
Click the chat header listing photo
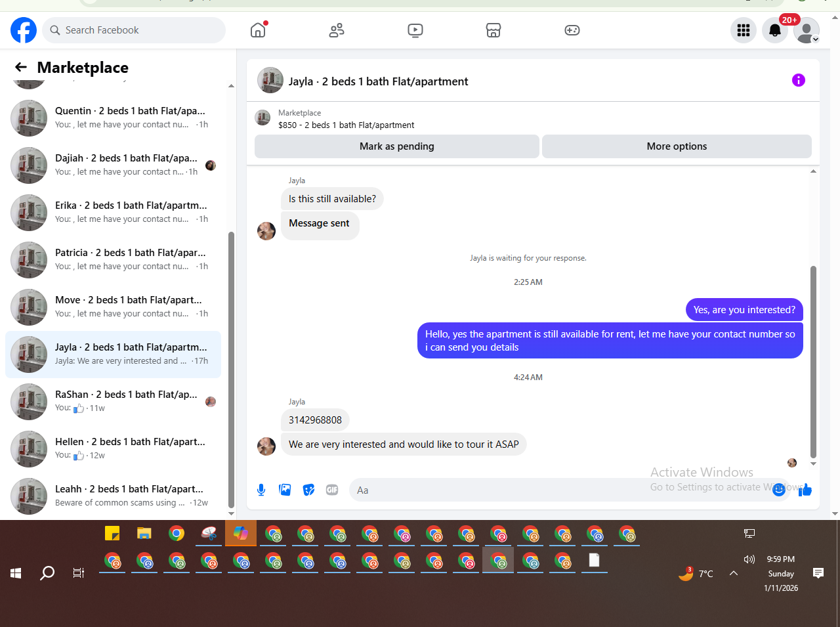270,80
